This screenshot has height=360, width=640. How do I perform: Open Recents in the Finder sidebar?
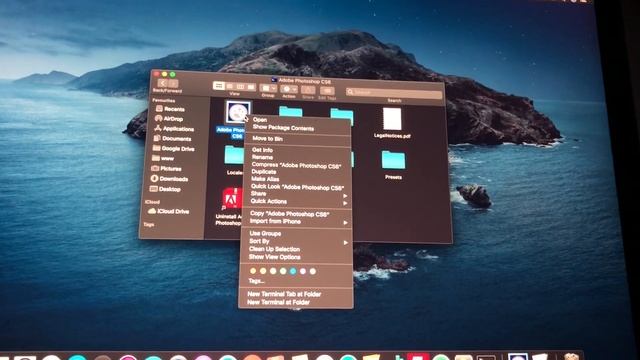click(x=170, y=109)
